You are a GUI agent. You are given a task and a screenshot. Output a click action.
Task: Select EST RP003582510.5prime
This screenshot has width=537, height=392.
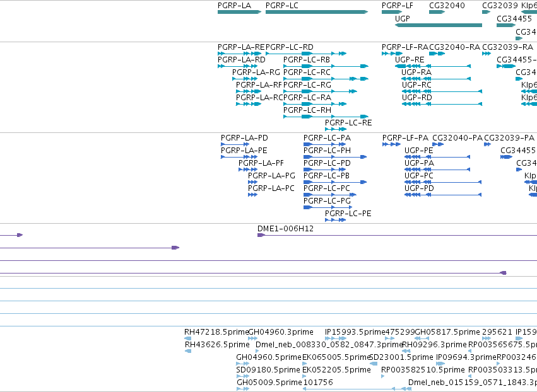coord(382,376)
